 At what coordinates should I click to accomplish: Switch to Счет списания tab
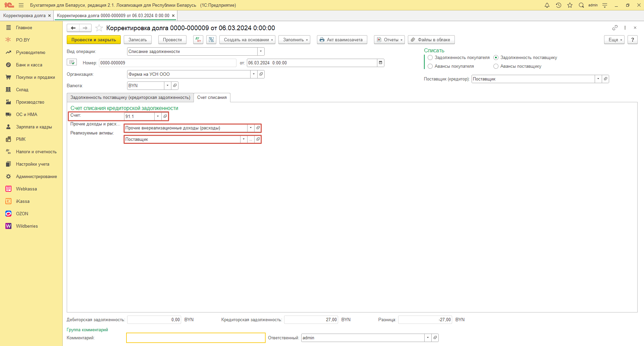pos(212,98)
